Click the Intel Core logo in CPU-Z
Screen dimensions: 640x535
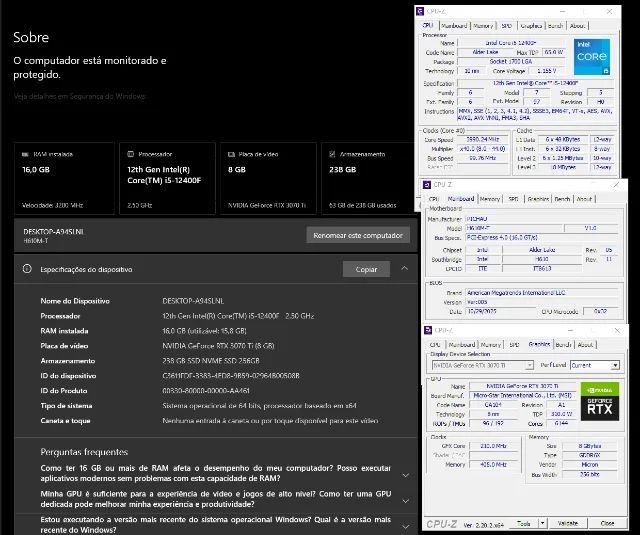[x=592, y=56]
